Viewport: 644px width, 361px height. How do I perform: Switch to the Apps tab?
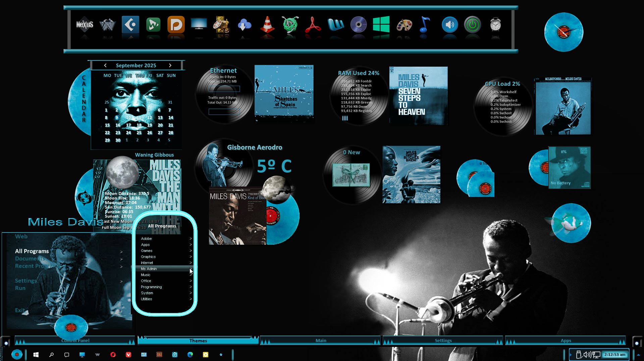coord(566,341)
